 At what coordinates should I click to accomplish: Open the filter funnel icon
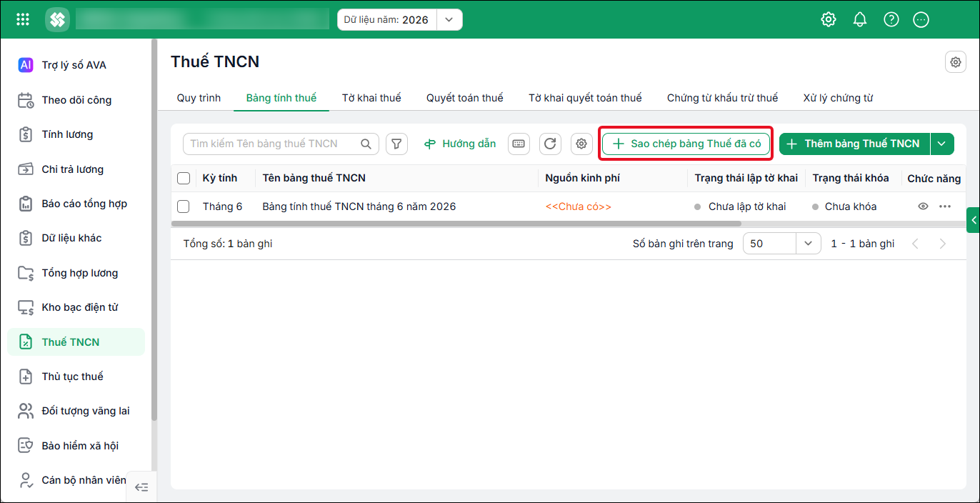click(397, 144)
